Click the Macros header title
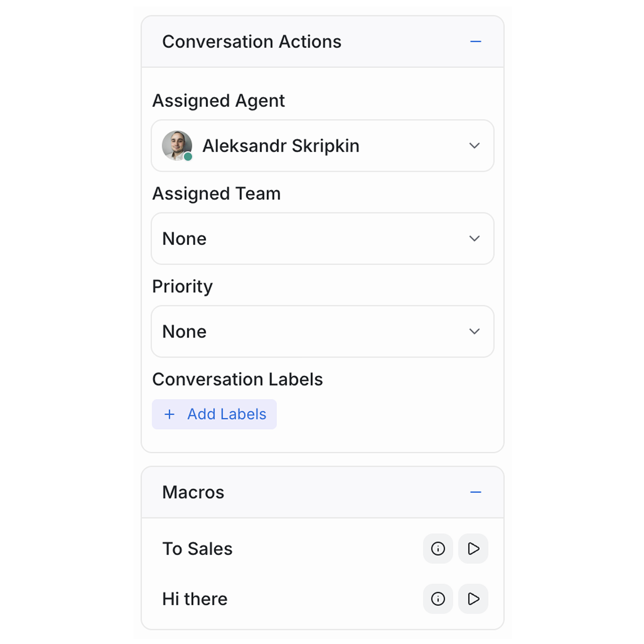Viewport: 644px width, 644px height. [x=193, y=492]
